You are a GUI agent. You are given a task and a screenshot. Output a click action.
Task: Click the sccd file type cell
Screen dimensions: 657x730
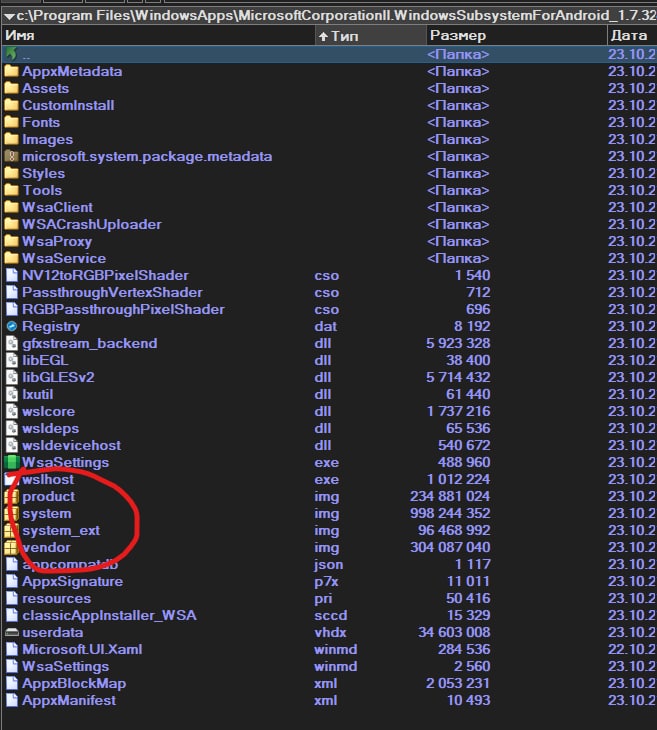tap(331, 615)
